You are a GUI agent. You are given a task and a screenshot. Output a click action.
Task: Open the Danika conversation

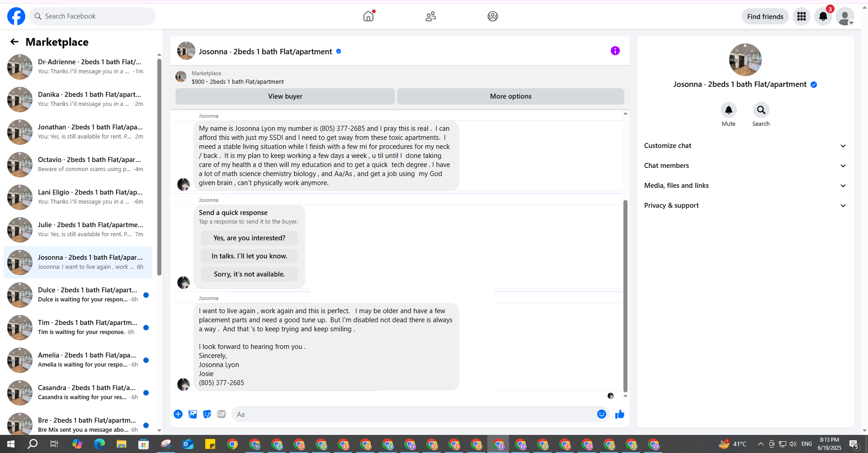(x=78, y=100)
